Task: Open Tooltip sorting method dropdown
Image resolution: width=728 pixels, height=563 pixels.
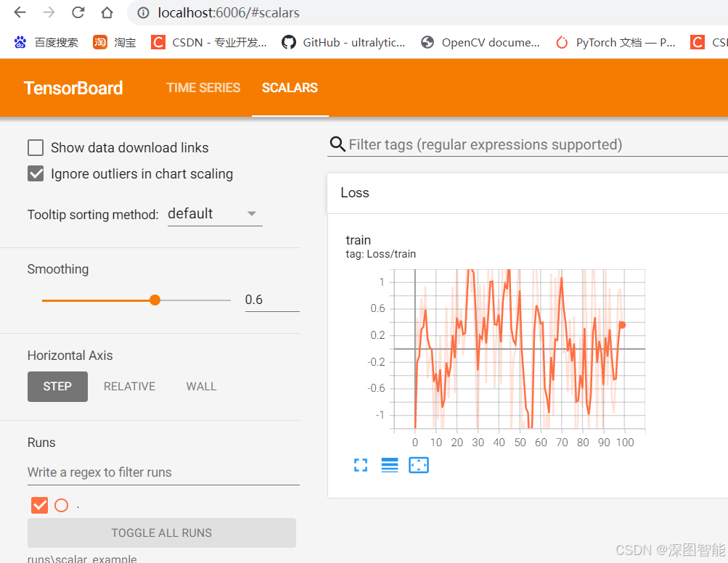Action: point(215,214)
